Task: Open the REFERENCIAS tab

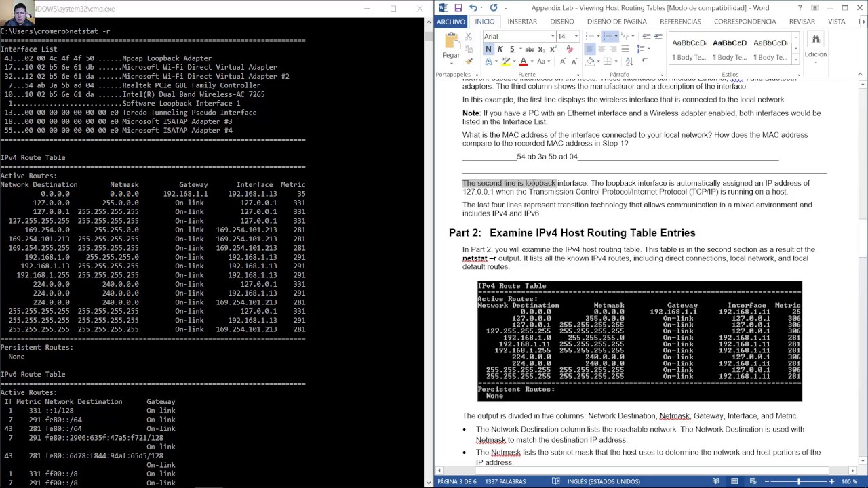Action: (680, 22)
